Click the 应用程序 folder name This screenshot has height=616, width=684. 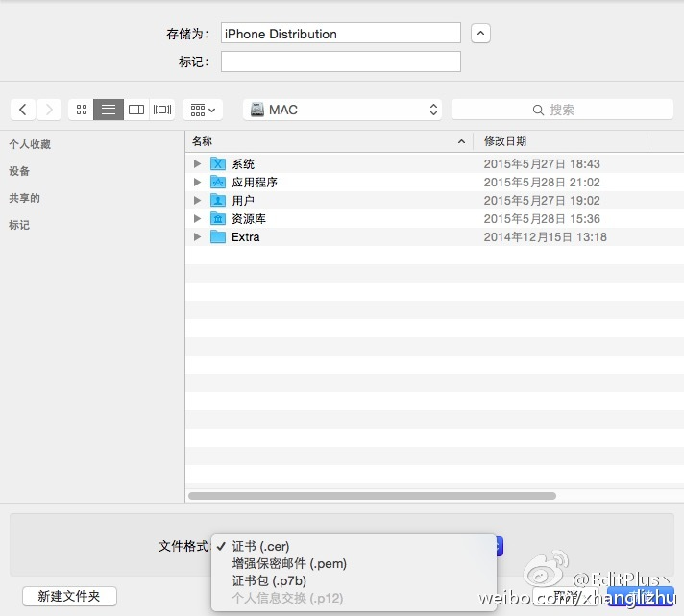click(255, 183)
